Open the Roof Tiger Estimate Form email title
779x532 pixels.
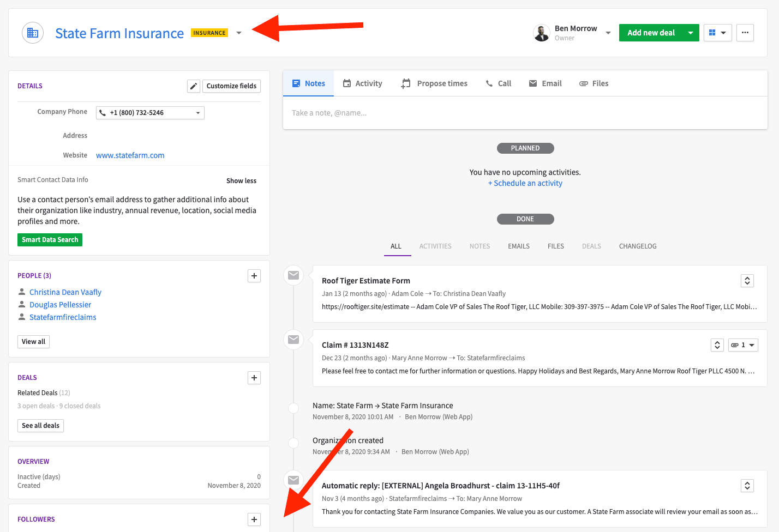click(x=366, y=281)
